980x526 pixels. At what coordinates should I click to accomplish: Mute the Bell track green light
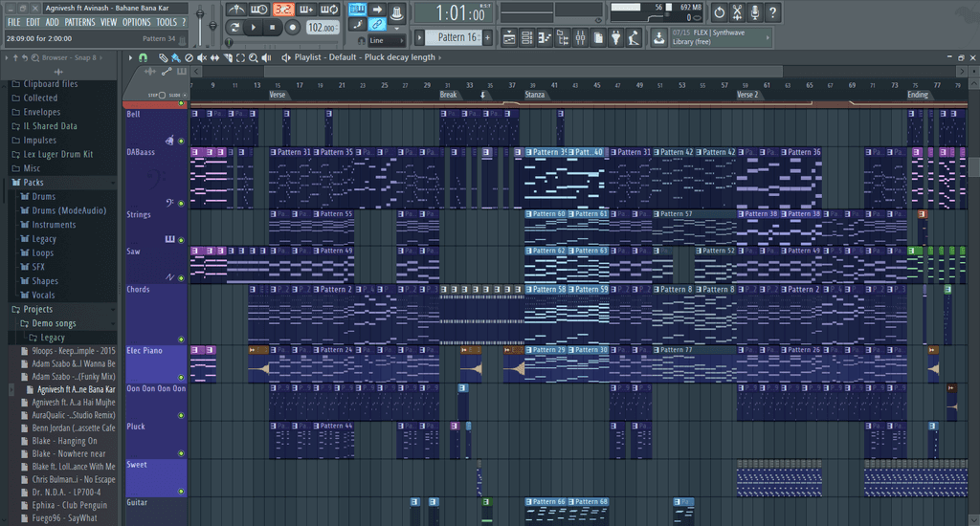[x=181, y=142]
